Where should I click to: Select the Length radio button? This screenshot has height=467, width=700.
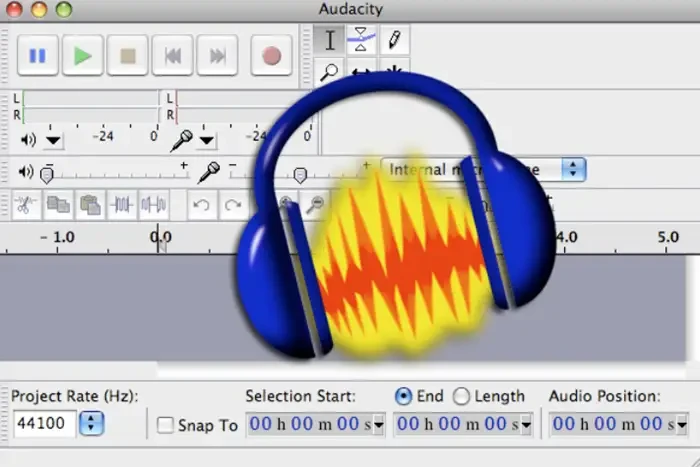[461, 396]
